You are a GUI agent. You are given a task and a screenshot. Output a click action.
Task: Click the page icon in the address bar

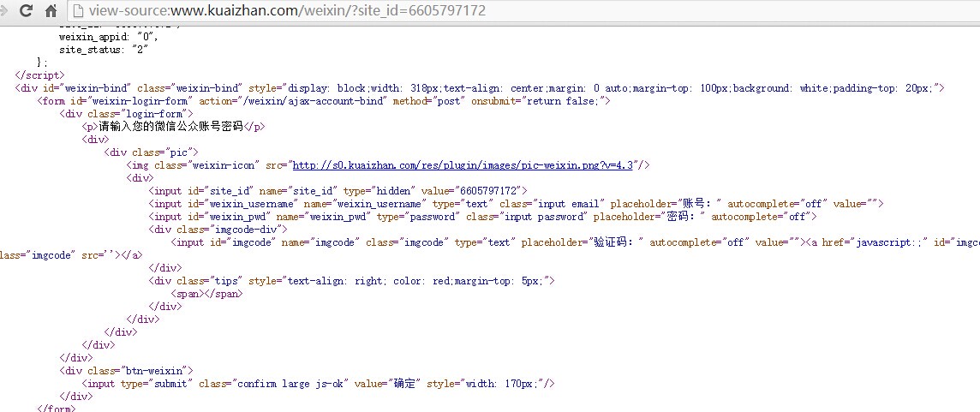click(x=78, y=10)
